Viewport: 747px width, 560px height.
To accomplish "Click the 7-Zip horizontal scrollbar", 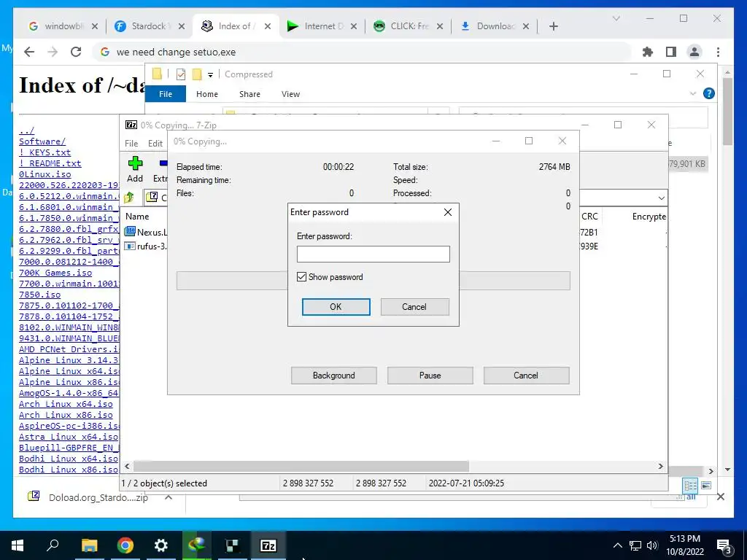I will [301, 466].
